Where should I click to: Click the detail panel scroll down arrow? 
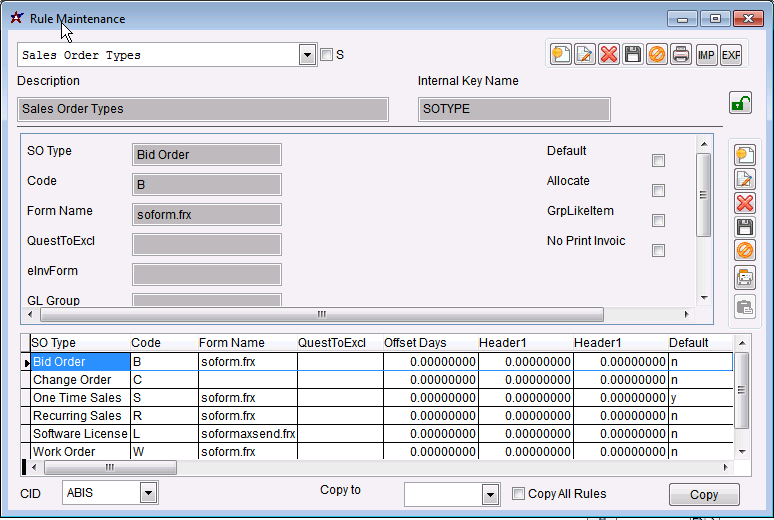[x=704, y=298]
